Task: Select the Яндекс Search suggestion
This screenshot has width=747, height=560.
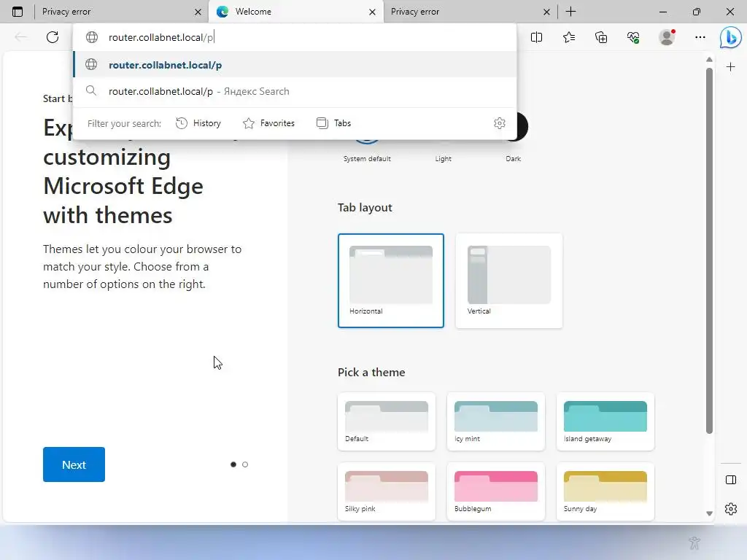Action: (x=295, y=91)
